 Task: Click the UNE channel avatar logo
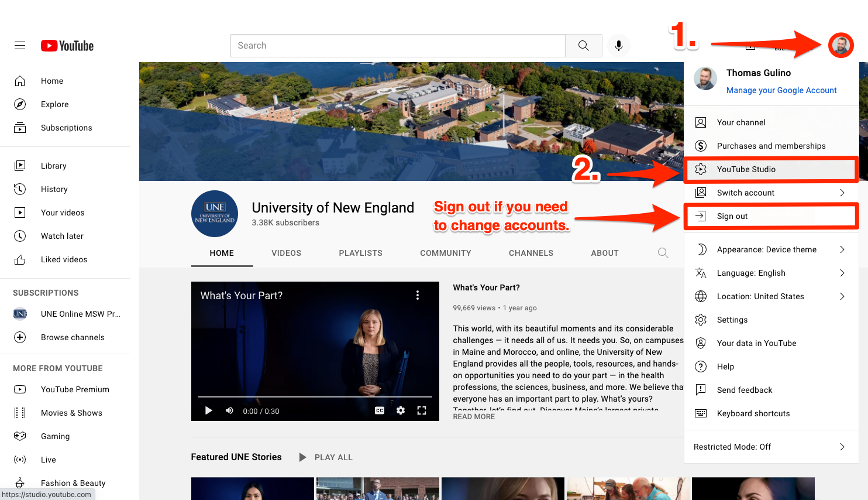point(215,214)
